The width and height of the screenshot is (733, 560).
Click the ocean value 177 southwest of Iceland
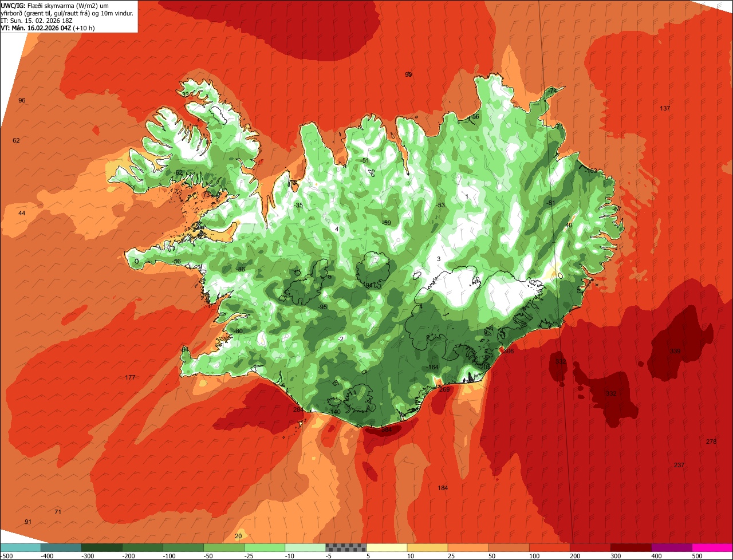(130, 377)
